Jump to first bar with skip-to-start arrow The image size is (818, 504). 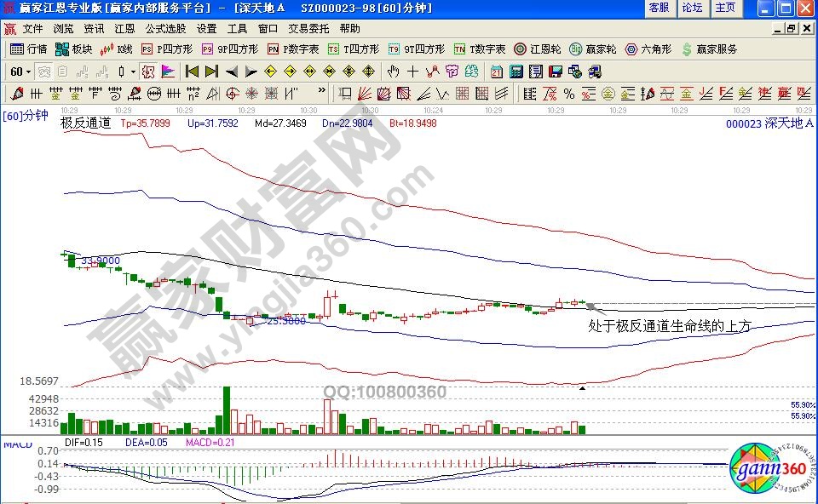(192, 72)
